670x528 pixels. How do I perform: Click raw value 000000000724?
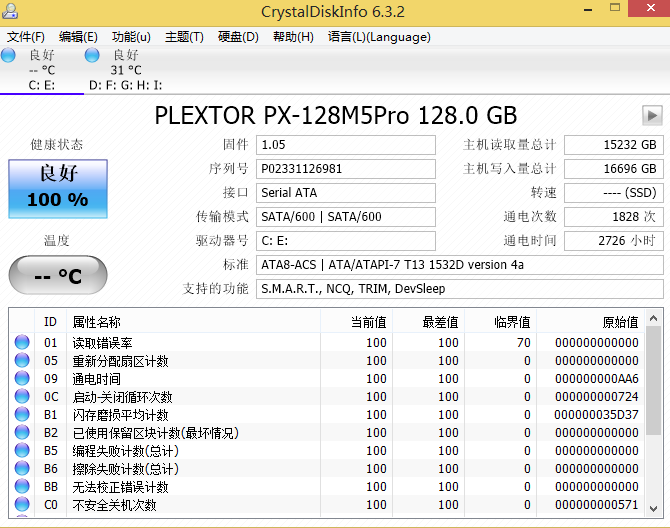(x=597, y=396)
